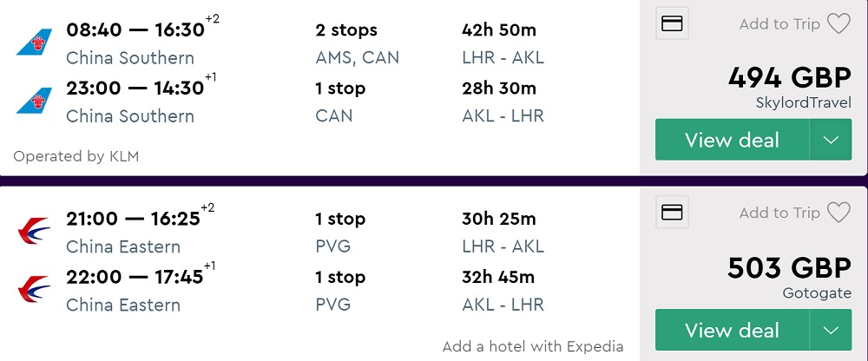Click the 494 GBP price
868x361 pixels.
pos(789,78)
